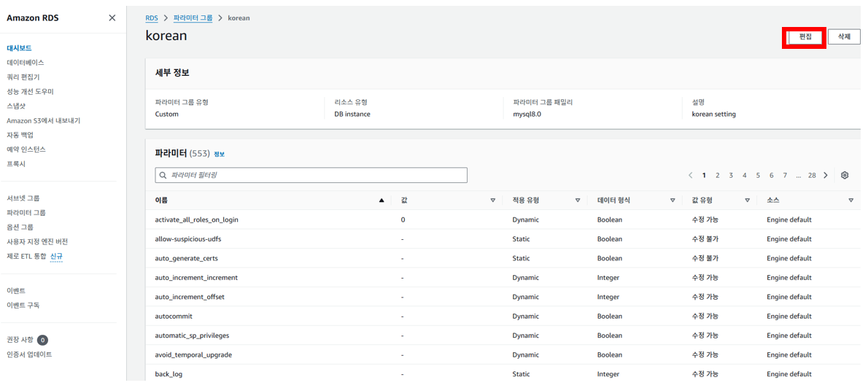
Task: Open 옵션 그룹 in the sidebar
Action: click(x=20, y=227)
